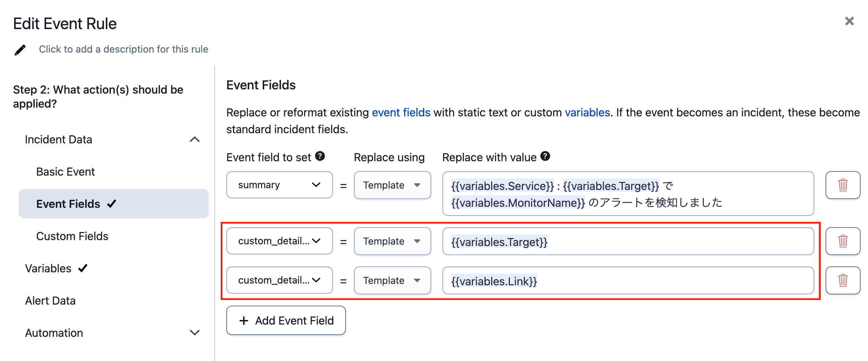Open the truncated custom_detail field dropdown
Viewport: 868px width, 361px height.
click(279, 241)
